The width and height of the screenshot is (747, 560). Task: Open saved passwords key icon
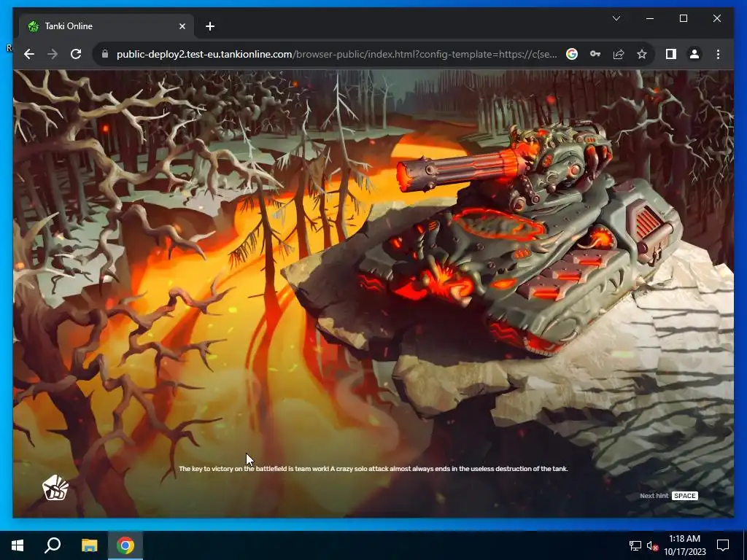595,54
